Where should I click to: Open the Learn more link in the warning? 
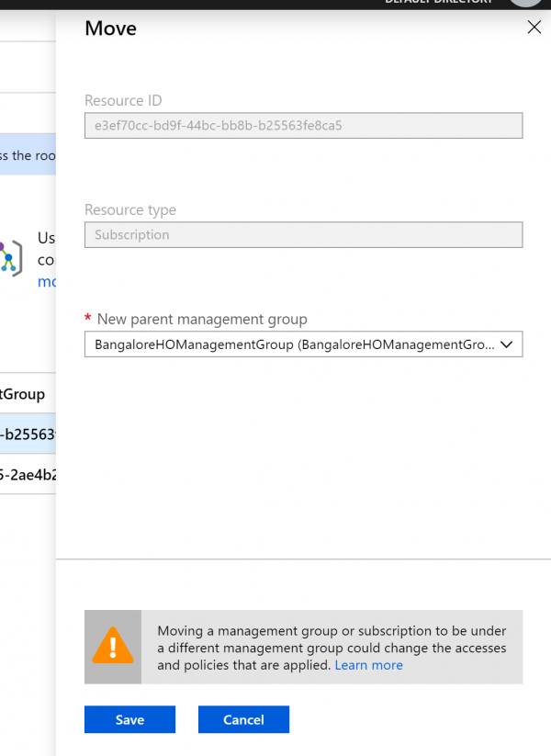(368, 665)
